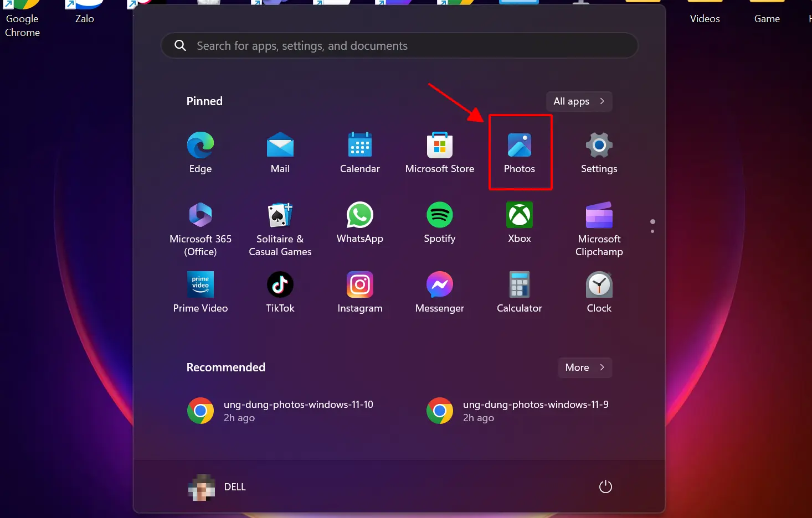Viewport: 812px width, 518px height.
Task: Launch the Mail app
Action: pos(280,153)
